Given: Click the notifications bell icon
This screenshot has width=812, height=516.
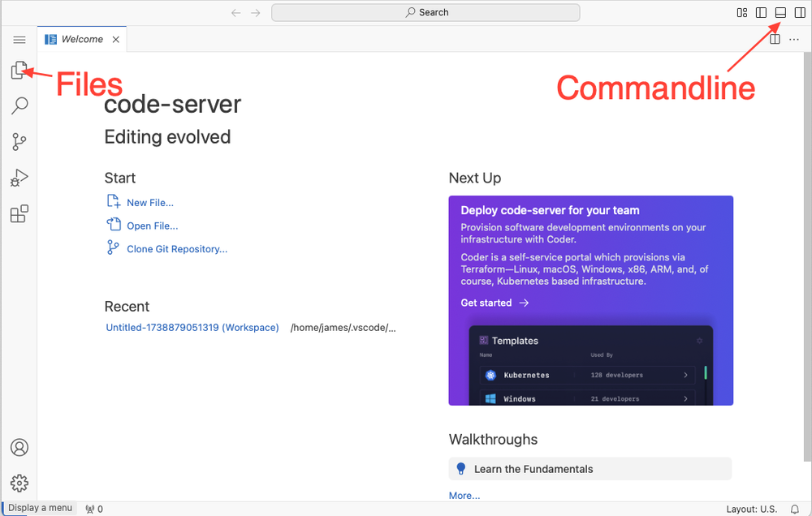Looking at the screenshot, I should [x=795, y=509].
